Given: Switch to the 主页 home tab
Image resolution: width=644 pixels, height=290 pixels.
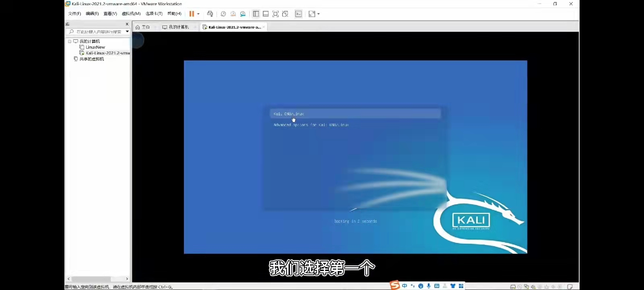Looking at the screenshot, I should pos(143,27).
